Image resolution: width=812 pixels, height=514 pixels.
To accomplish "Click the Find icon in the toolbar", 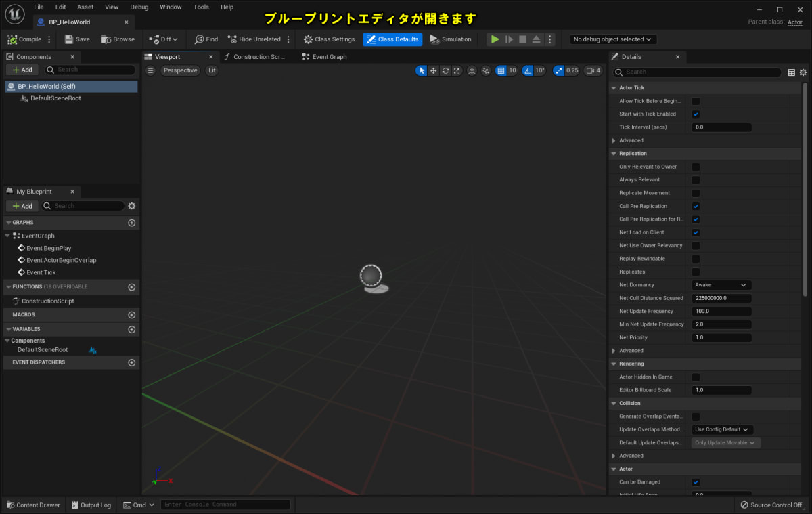I will point(201,39).
